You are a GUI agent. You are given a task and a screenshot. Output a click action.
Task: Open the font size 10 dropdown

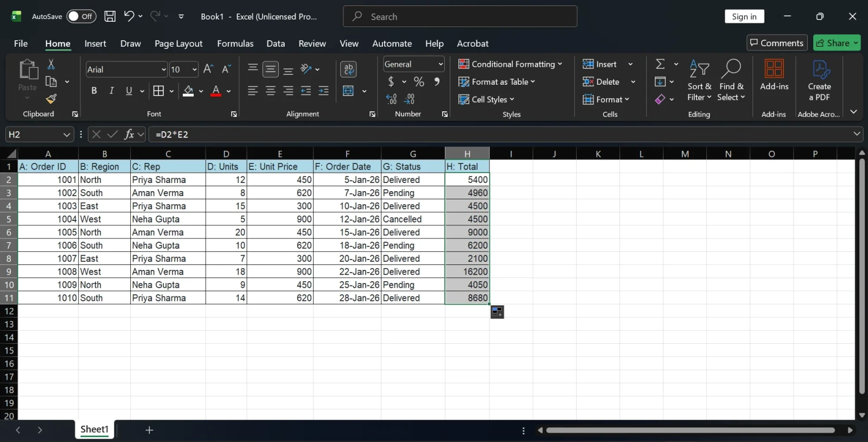(195, 69)
